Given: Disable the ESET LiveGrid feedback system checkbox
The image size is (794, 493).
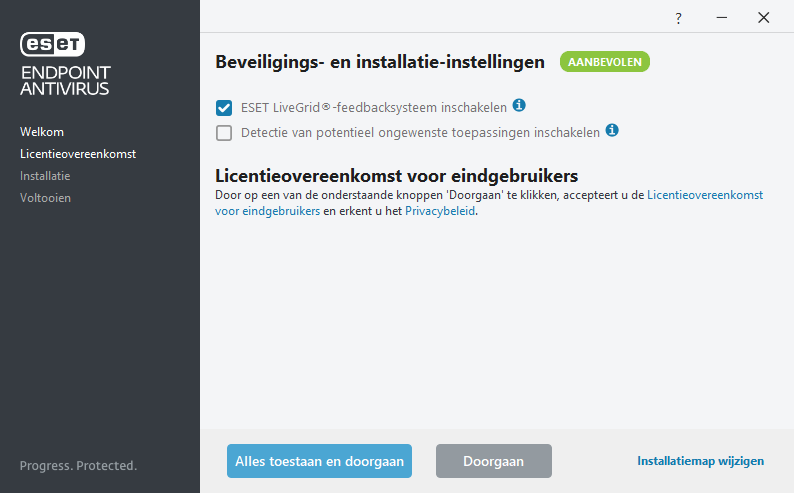Looking at the screenshot, I should pos(224,108).
